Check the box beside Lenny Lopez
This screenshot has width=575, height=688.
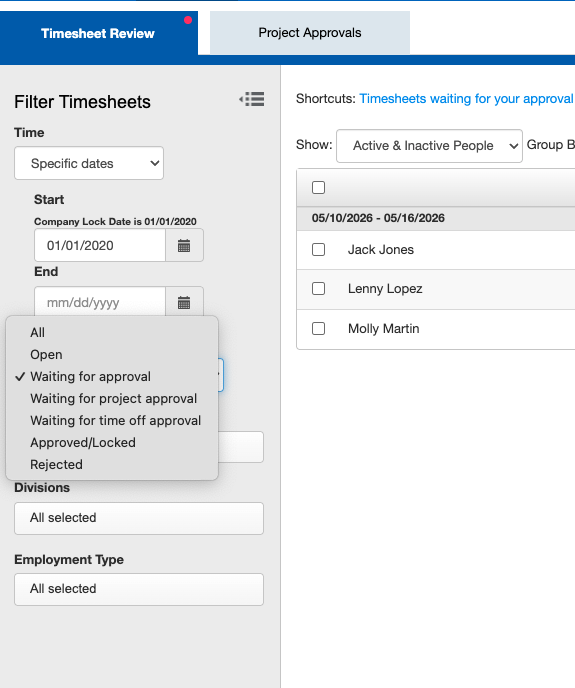318,289
